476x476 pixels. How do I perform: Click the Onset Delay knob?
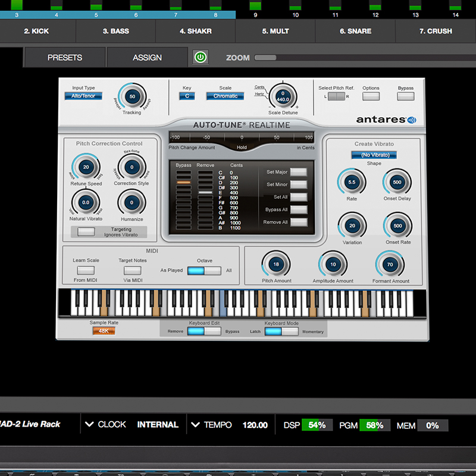tap(397, 182)
